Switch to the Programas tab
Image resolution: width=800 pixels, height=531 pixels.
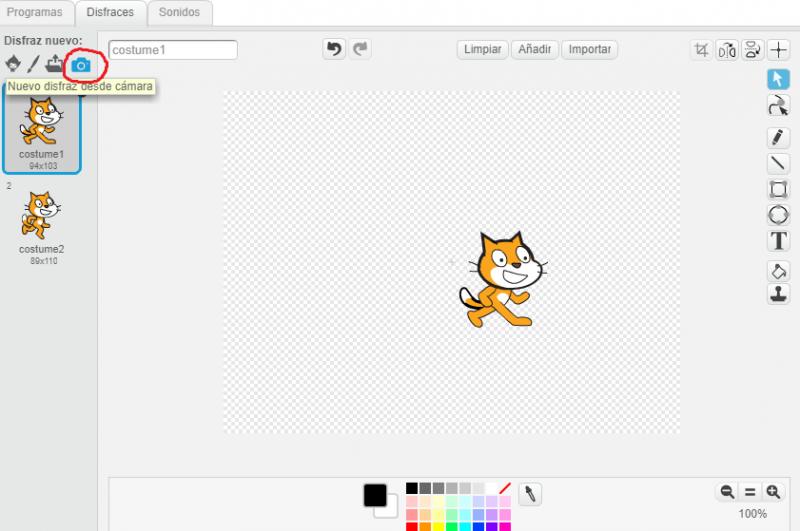click(35, 12)
